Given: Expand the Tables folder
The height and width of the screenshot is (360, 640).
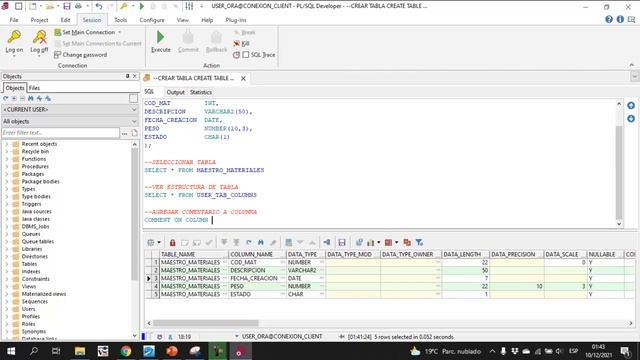Looking at the screenshot, I should click(x=7, y=264).
